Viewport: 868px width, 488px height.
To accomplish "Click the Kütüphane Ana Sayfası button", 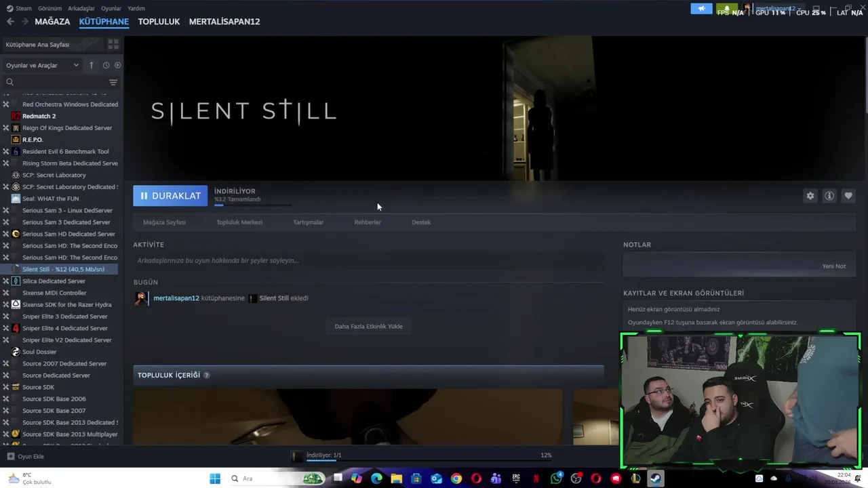I will [53, 45].
